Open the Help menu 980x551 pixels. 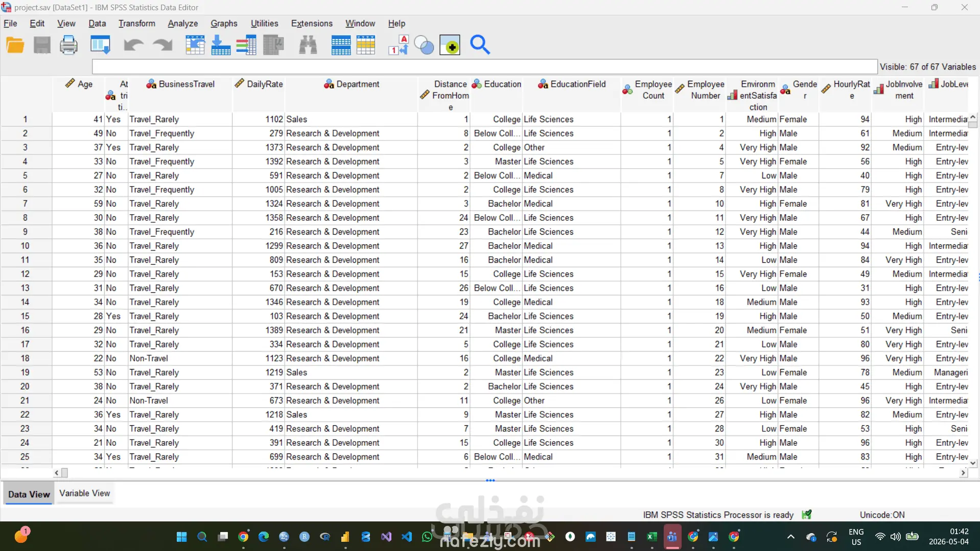396,24
